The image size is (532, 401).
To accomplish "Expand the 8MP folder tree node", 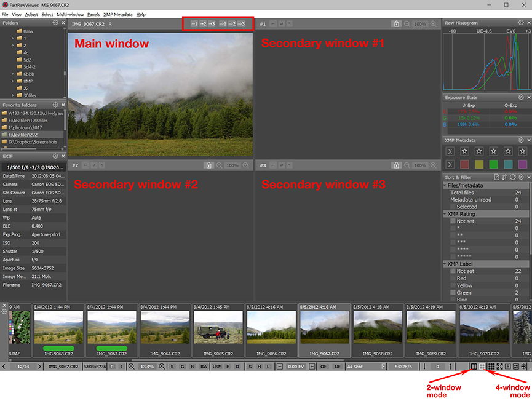I will pos(12,81).
